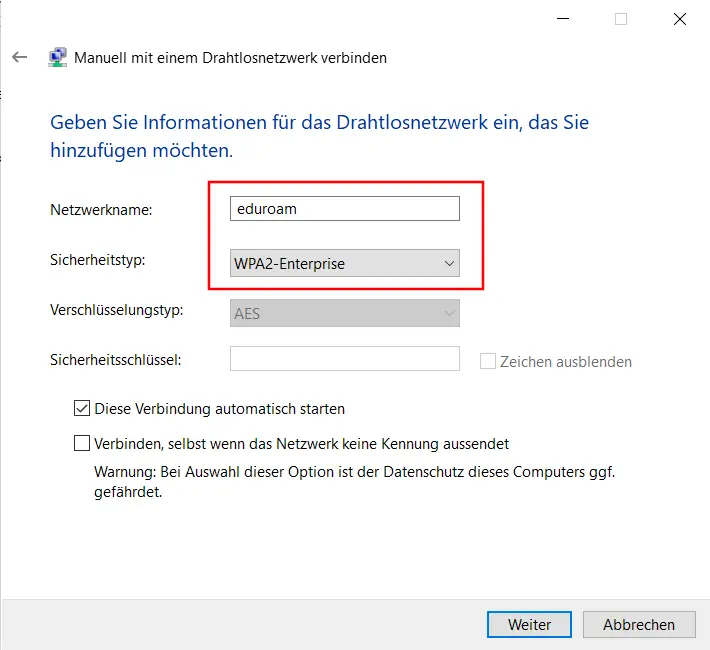Expand the Verschlüsselungstyp AES dropdown
This screenshot has width=710, height=650.
point(344,313)
